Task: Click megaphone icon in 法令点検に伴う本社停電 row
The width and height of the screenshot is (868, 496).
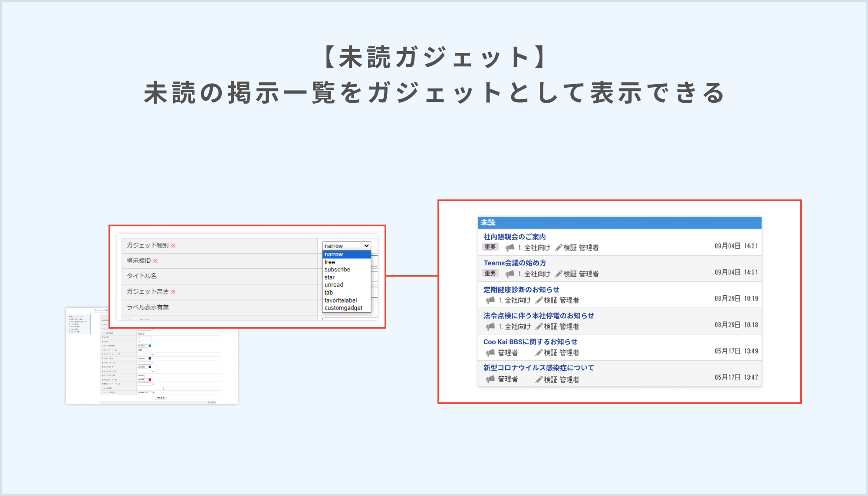Action: pyautogui.click(x=490, y=326)
